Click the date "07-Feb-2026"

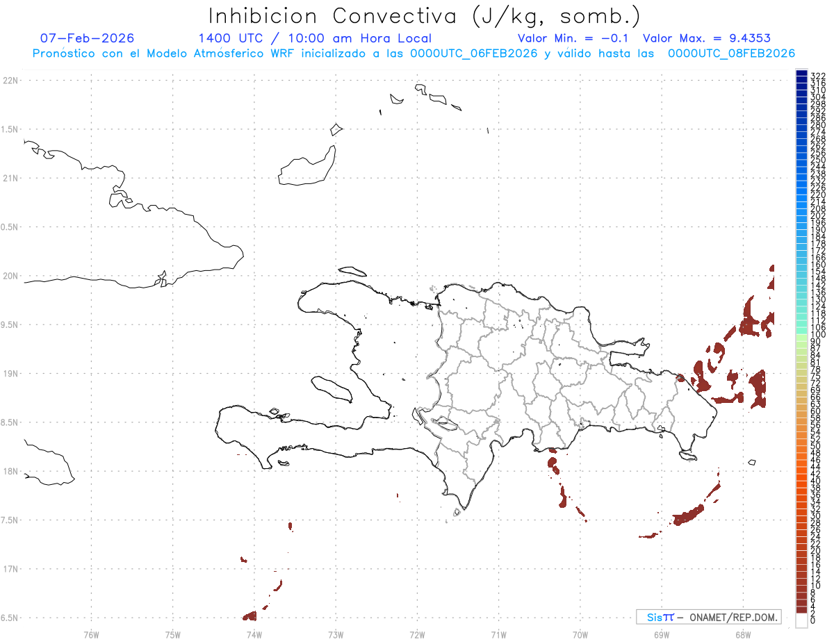coord(88,38)
